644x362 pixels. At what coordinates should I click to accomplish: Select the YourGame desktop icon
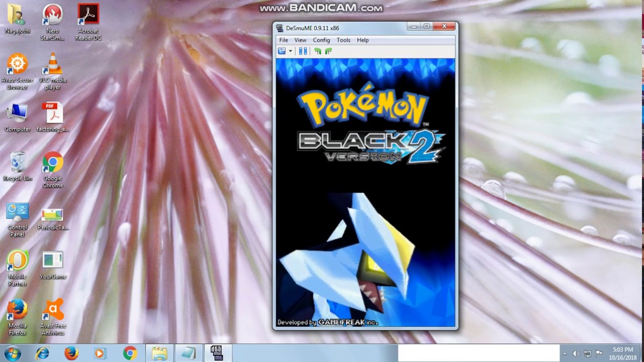click(x=52, y=265)
